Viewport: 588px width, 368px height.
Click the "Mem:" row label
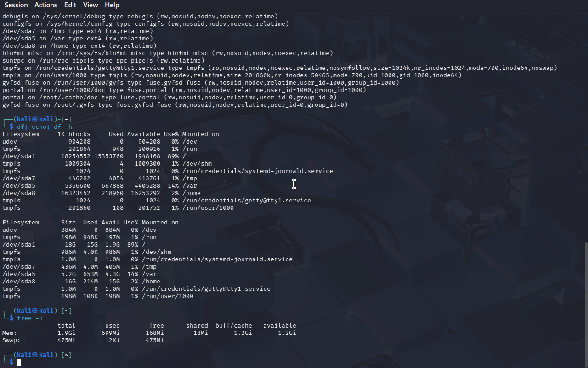(x=10, y=333)
